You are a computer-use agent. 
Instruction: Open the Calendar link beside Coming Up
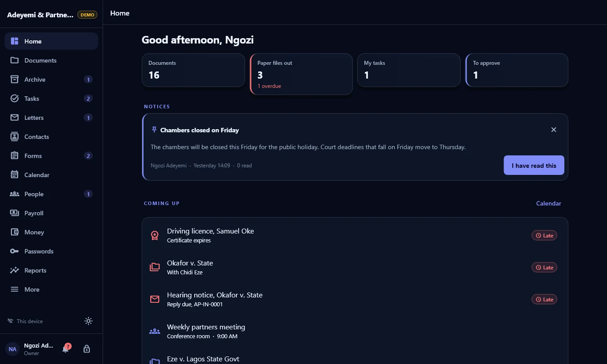coord(548,203)
